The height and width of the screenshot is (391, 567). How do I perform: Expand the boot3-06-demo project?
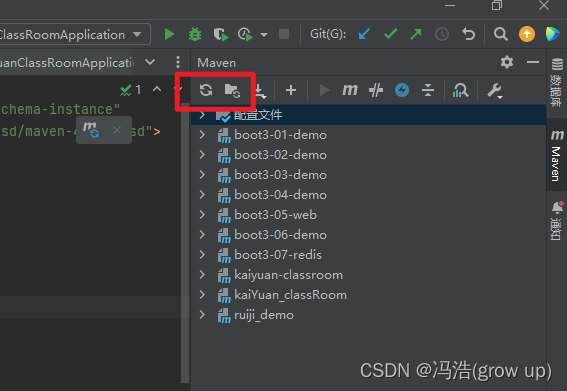click(202, 235)
